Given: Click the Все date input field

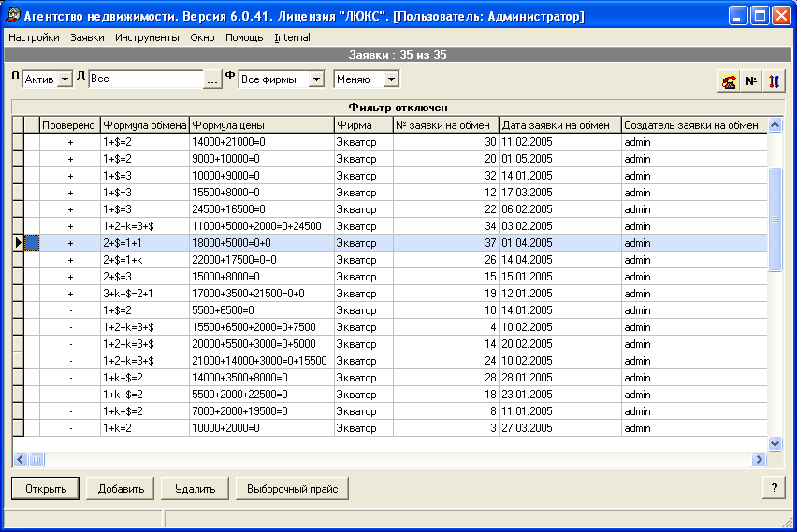Looking at the screenshot, I should click(x=146, y=79).
